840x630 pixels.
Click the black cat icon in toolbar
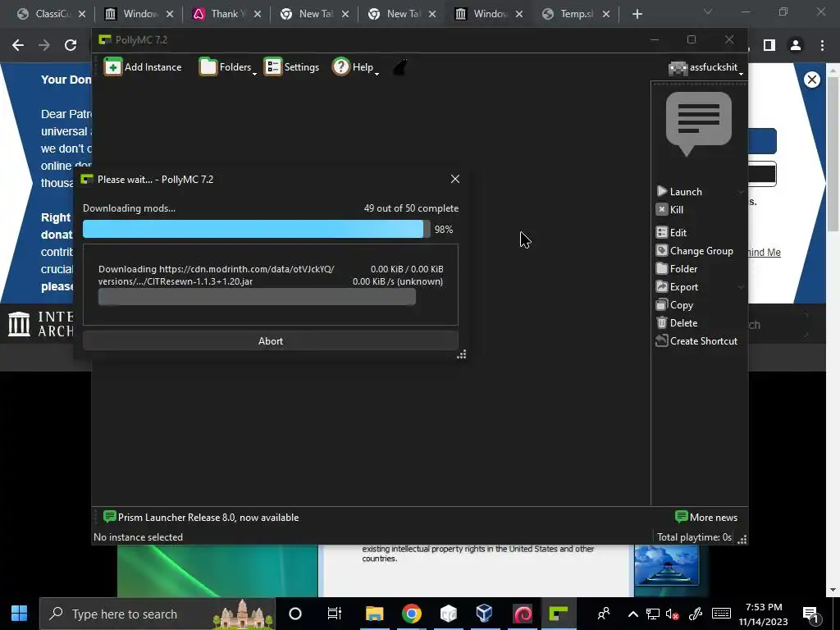tap(400, 67)
